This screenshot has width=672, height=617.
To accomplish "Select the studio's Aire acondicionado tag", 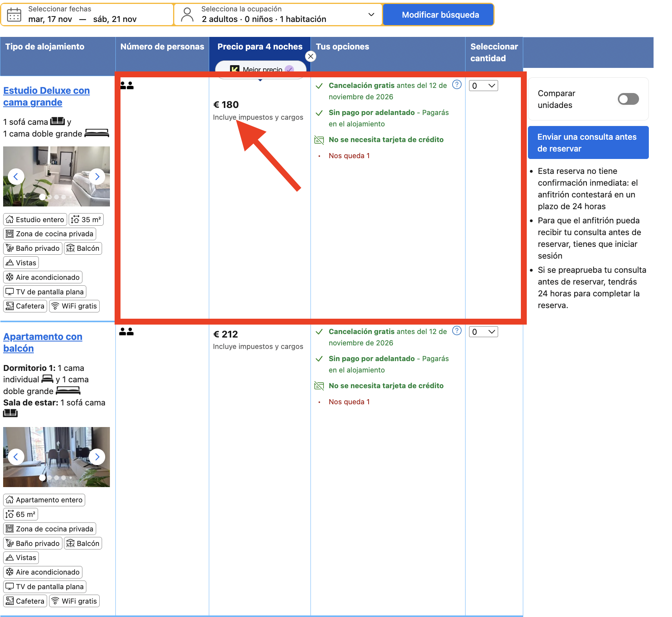I will tap(43, 277).
